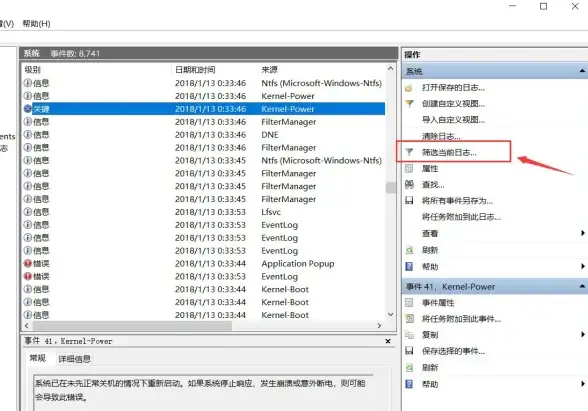Image resolution: width=588 pixels, height=411 pixels.
Task: Click the help icon under 系统 section
Action: [x=409, y=266]
